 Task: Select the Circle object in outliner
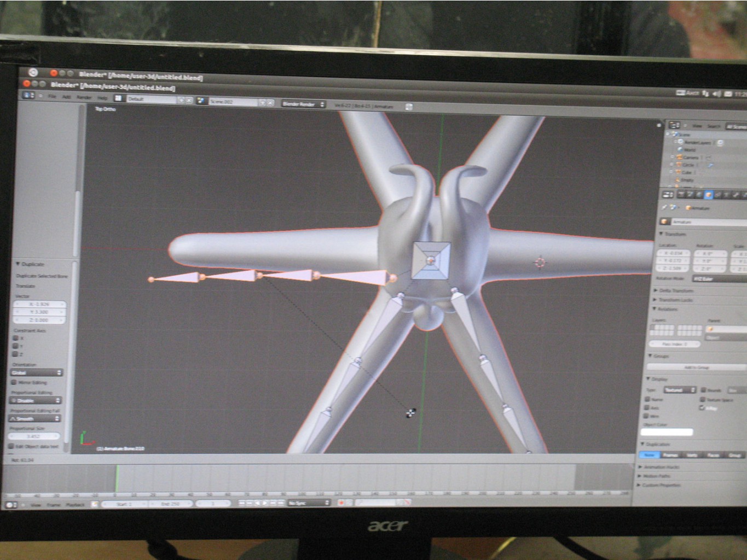[687, 165]
